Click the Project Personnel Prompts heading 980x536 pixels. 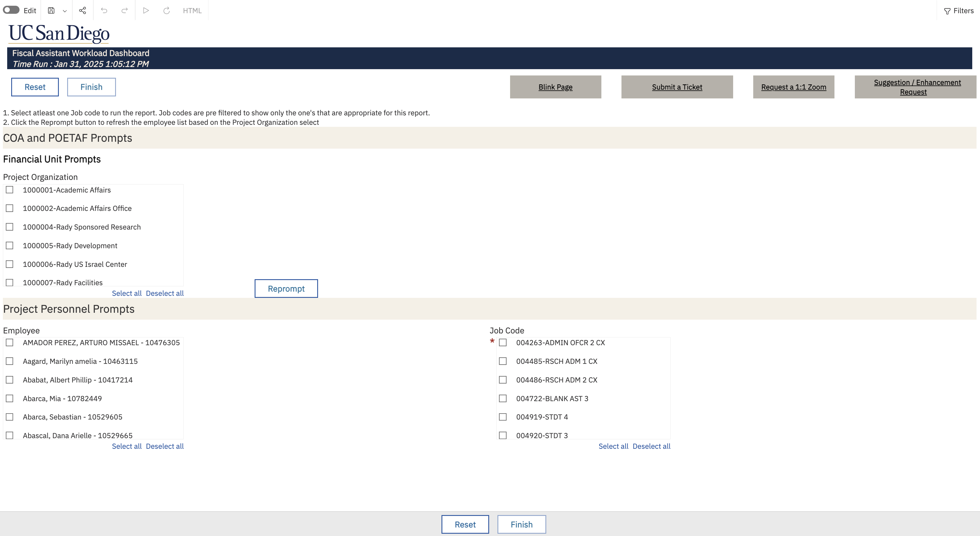69,309
